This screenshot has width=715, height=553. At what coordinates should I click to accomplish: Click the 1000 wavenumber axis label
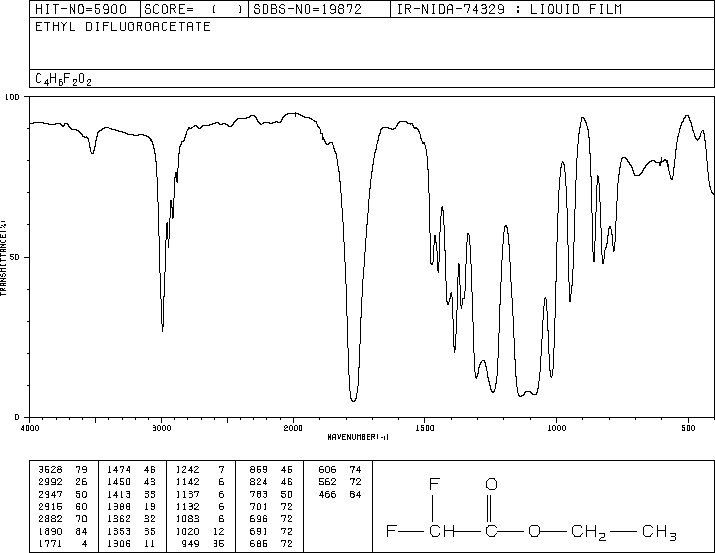click(x=556, y=428)
